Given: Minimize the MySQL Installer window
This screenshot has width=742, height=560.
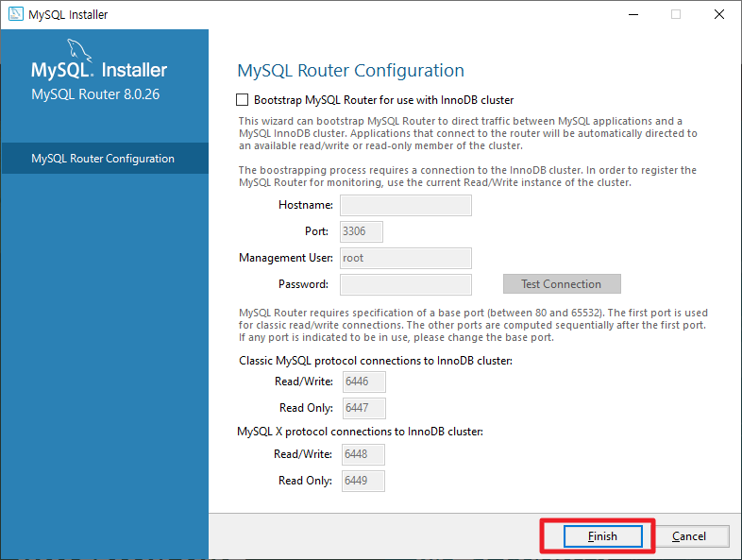Looking at the screenshot, I should coord(633,15).
